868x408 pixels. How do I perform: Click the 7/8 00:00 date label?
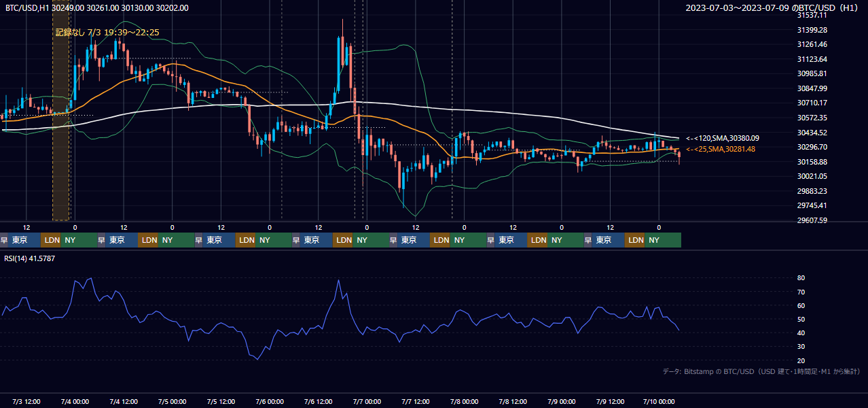pyautogui.click(x=464, y=401)
